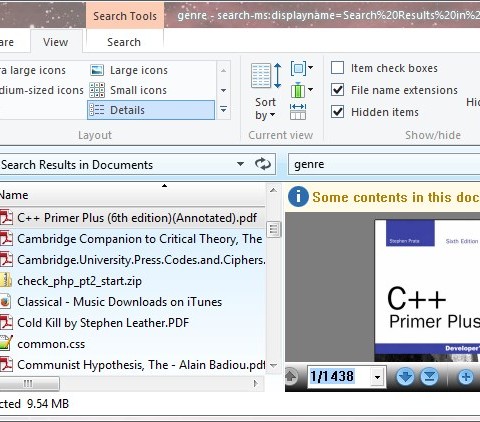Select Cambridge Companion to Critical Theory file
The height and width of the screenshot is (422, 480).
[132, 239]
